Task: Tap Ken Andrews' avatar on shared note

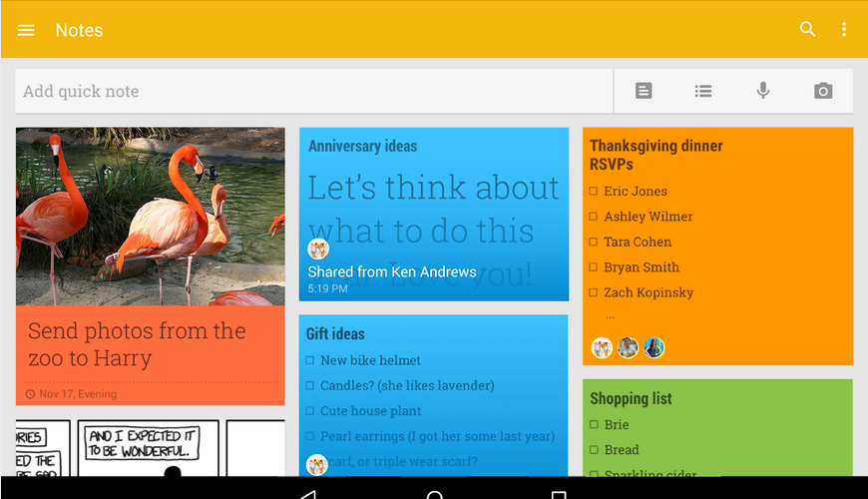Action: point(318,249)
